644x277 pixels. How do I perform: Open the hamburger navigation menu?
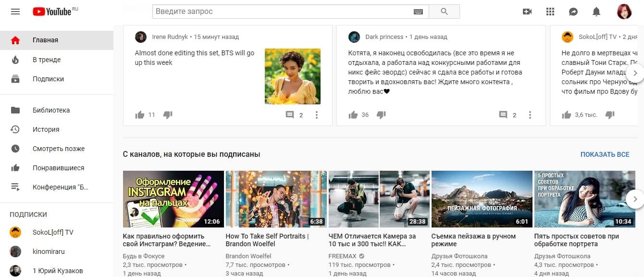(x=15, y=12)
